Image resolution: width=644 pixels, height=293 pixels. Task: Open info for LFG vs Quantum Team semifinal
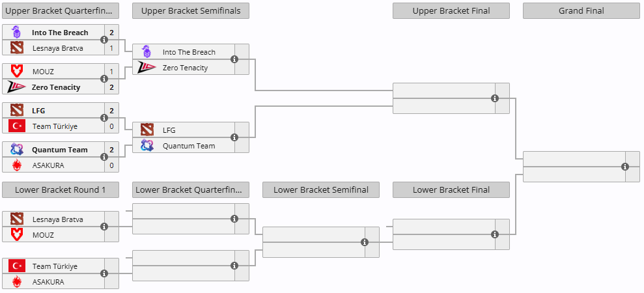[234, 137]
